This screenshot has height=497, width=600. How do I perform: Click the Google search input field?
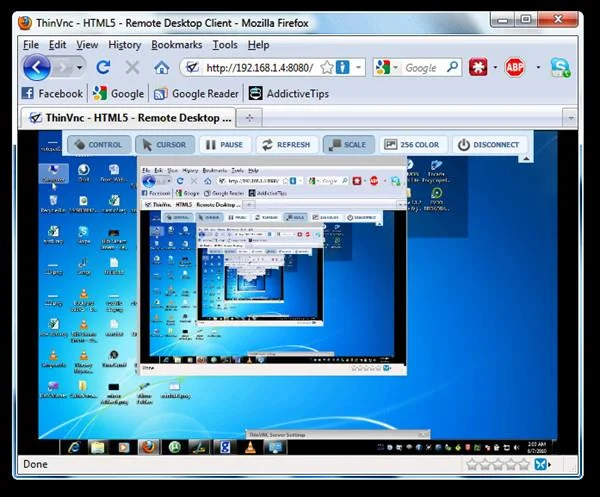[x=422, y=68]
